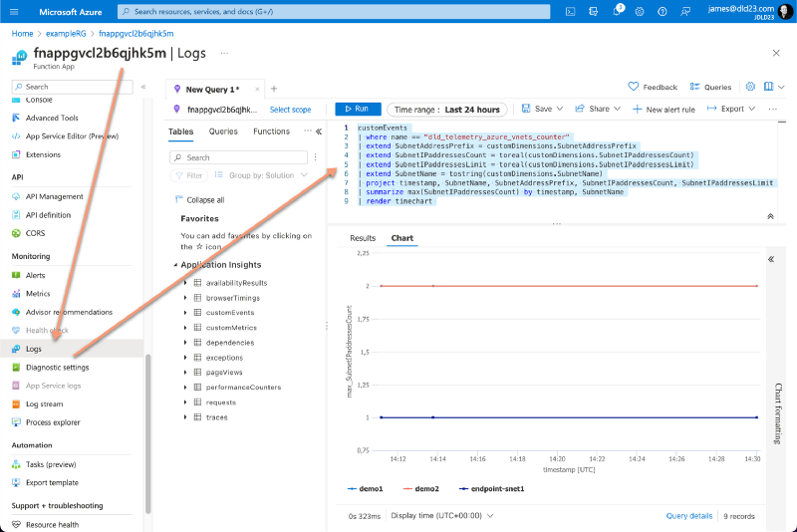Screen dimensions: 797x532
Task: Click the Advanced Tools sidebar item
Action: pos(52,118)
